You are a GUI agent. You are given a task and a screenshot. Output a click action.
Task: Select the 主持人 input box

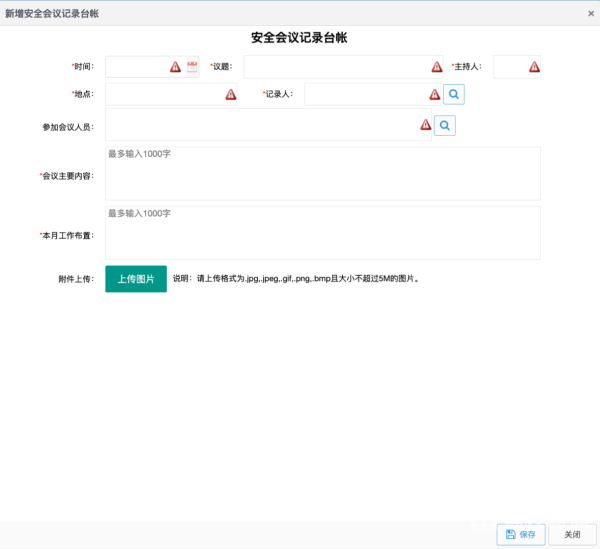click(510, 67)
